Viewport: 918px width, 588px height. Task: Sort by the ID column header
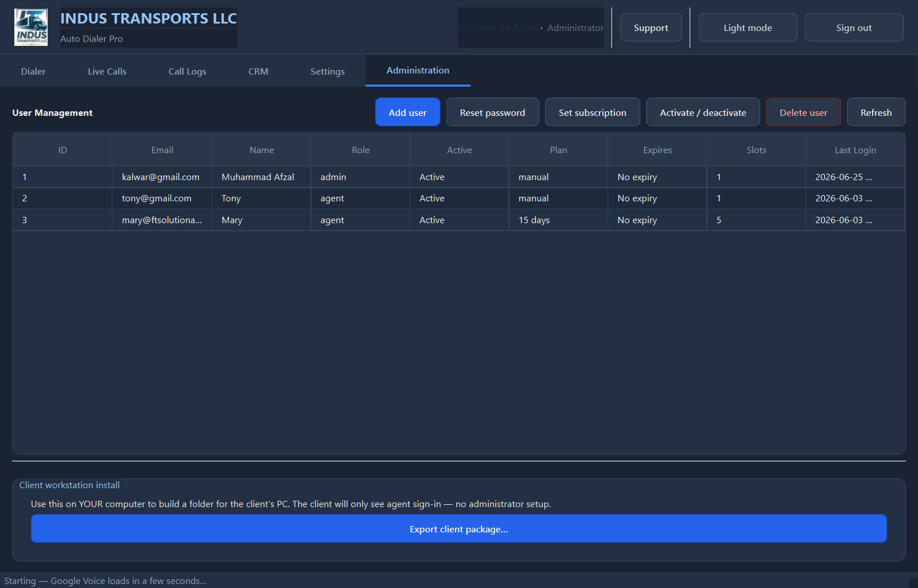click(x=63, y=150)
